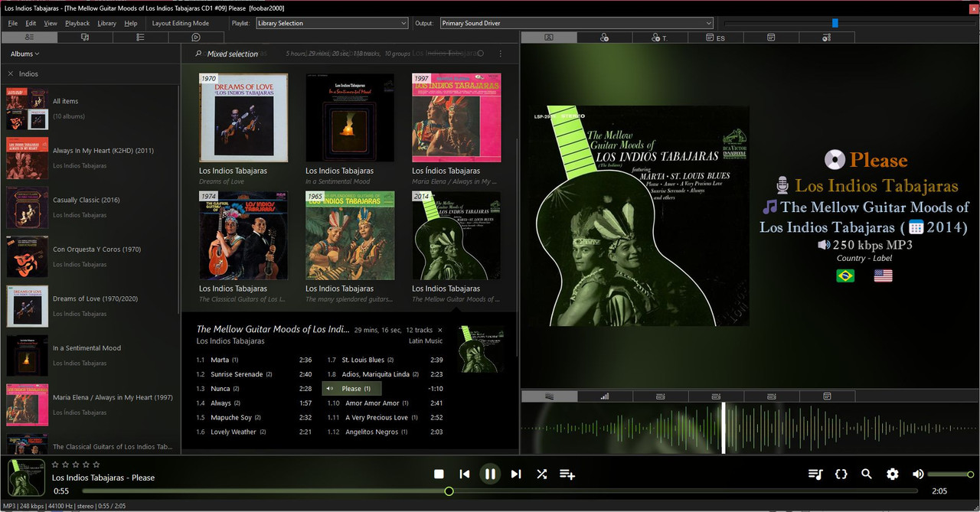Click the add-to-playlist icon

pyautogui.click(x=567, y=474)
